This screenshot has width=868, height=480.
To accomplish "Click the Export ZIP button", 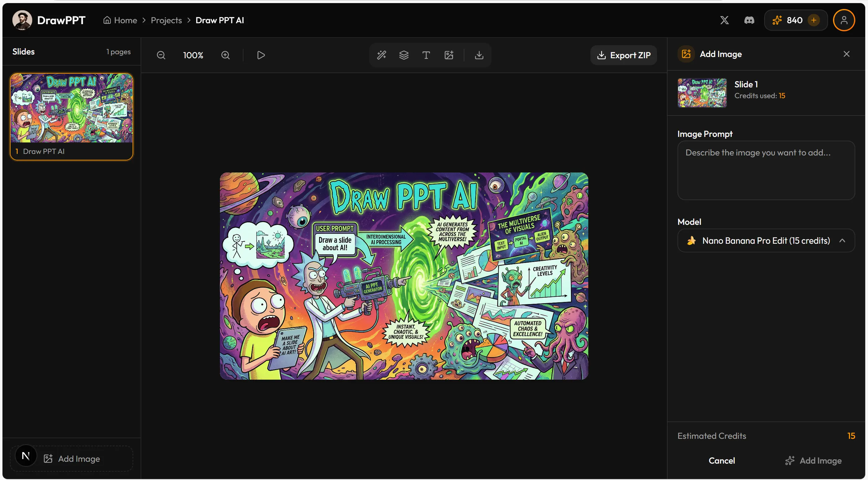I will [x=623, y=55].
